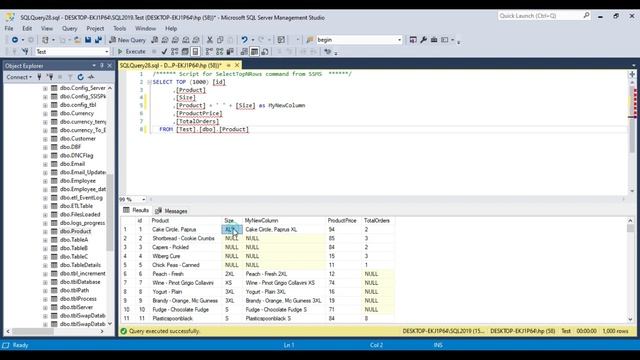Open the Query menu

pos(69,29)
